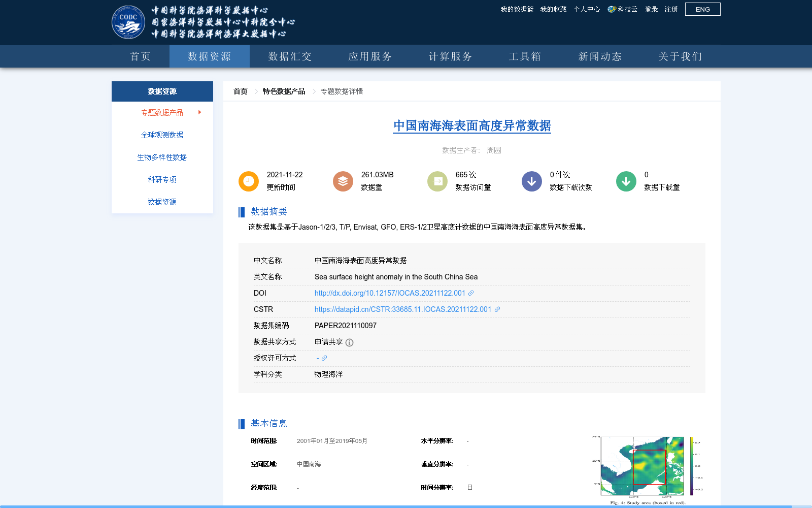
Task: Select the 数据资源 sidebar link below 科研专项
Action: click(x=162, y=202)
